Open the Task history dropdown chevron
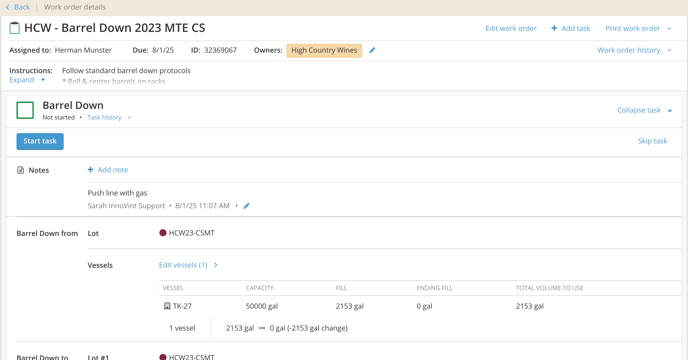Screen dimensions: 688x360 pos(129,118)
